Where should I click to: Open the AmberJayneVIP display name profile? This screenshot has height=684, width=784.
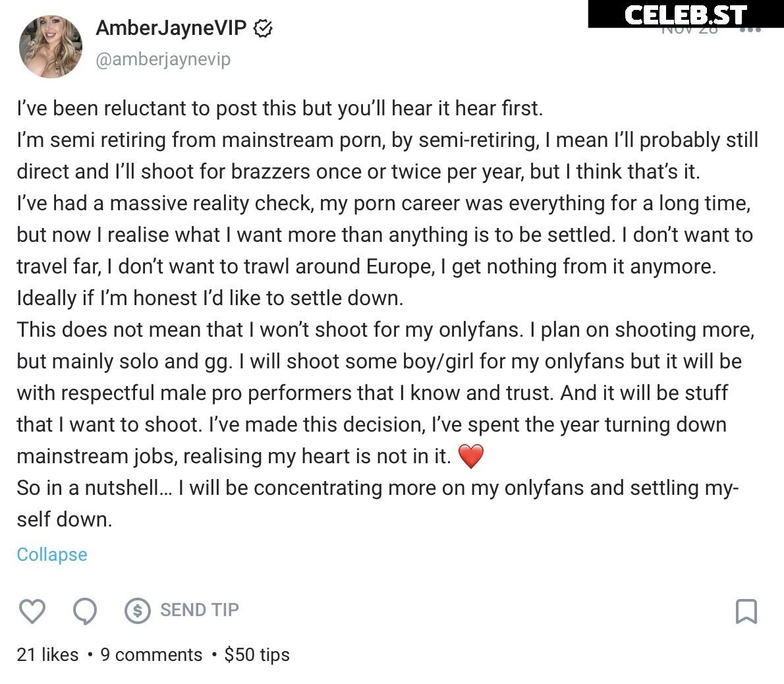coord(171,28)
